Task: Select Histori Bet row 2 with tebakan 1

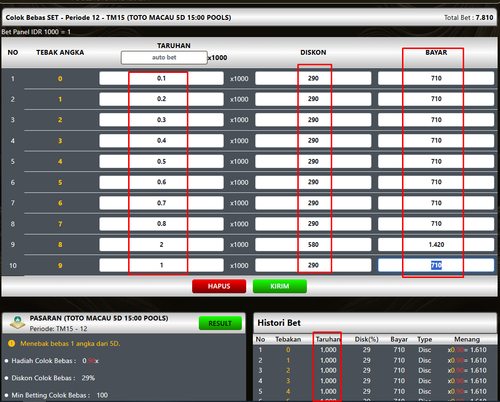Action: tap(375, 360)
